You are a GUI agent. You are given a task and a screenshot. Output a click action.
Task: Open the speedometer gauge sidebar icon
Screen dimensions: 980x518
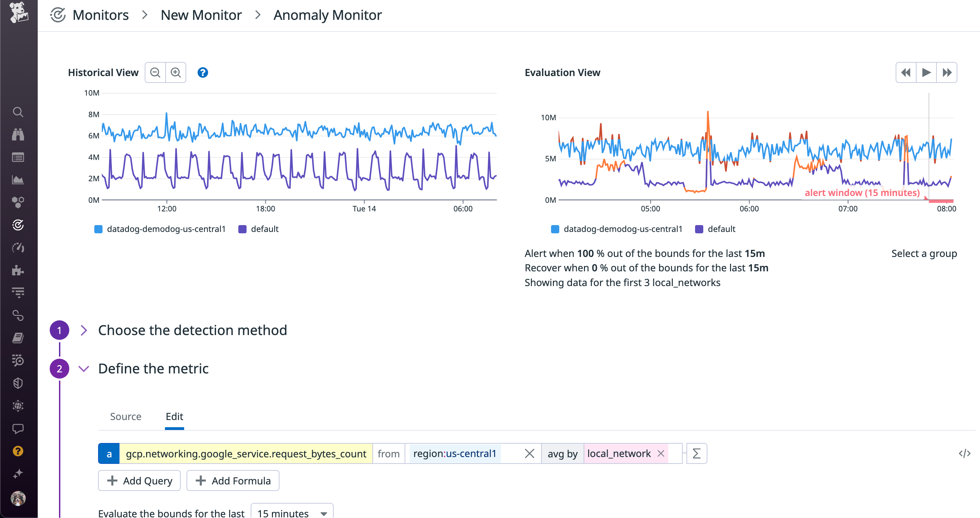pyautogui.click(x=18, y=248)
